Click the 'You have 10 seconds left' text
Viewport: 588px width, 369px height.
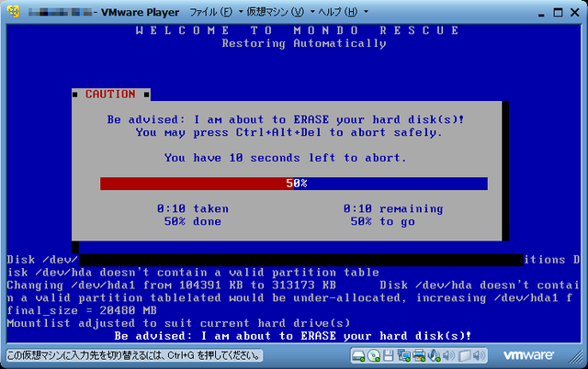(x=285, y=158)
